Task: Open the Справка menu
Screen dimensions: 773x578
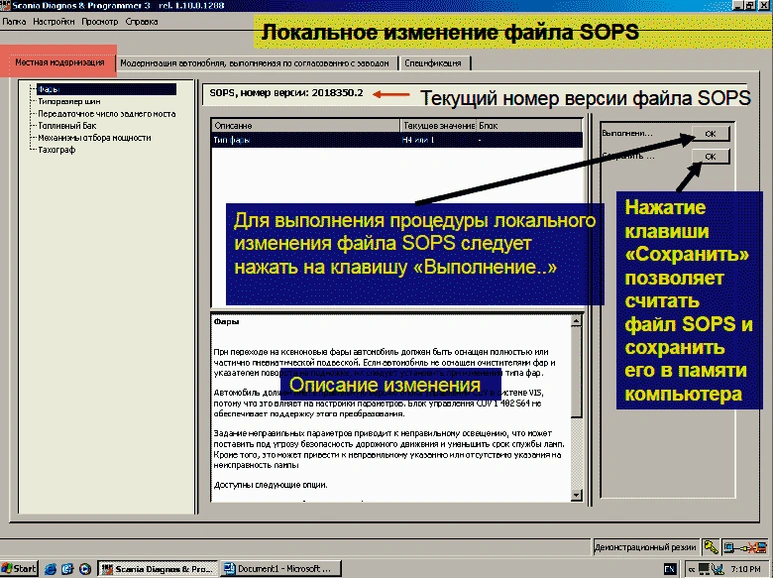Action: (142, 21)
